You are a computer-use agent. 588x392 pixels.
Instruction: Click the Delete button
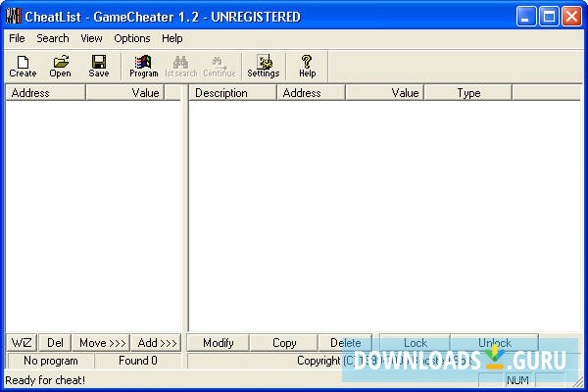click(x=345, y=342)
